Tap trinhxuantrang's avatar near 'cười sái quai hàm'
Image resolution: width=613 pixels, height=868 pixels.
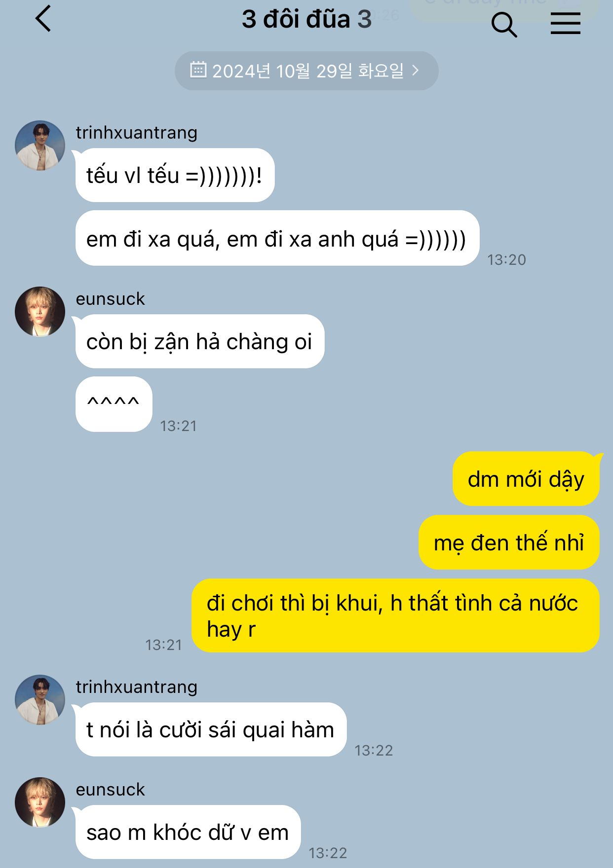(40, 700)
